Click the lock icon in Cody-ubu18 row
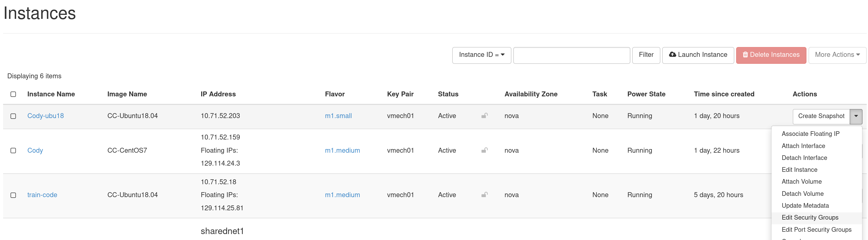 point(485,115)
